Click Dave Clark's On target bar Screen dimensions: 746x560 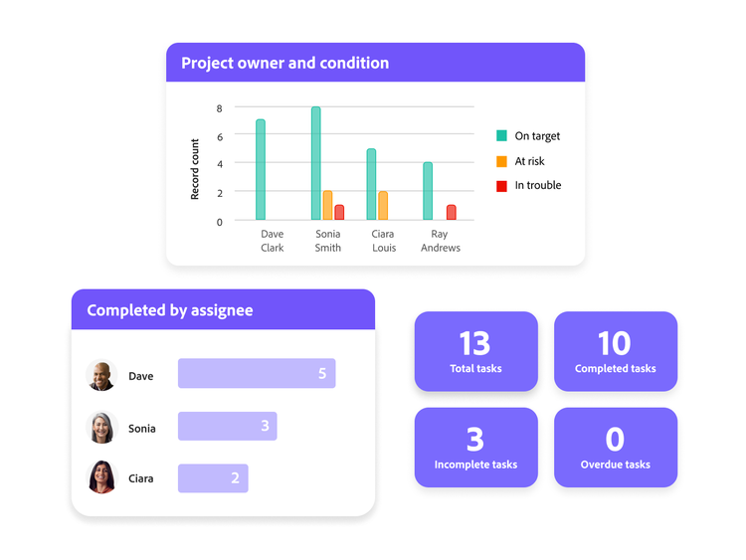pyautogui.click(x=261, y=170)
